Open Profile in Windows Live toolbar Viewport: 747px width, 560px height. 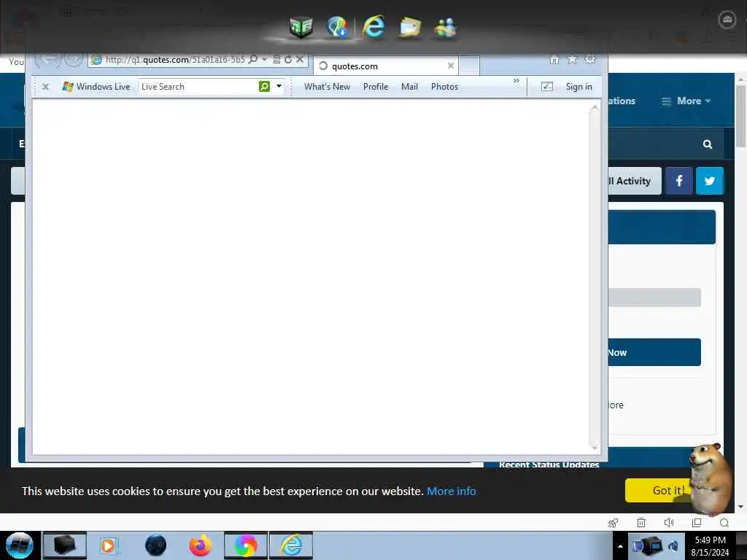[x=376, y=87]
